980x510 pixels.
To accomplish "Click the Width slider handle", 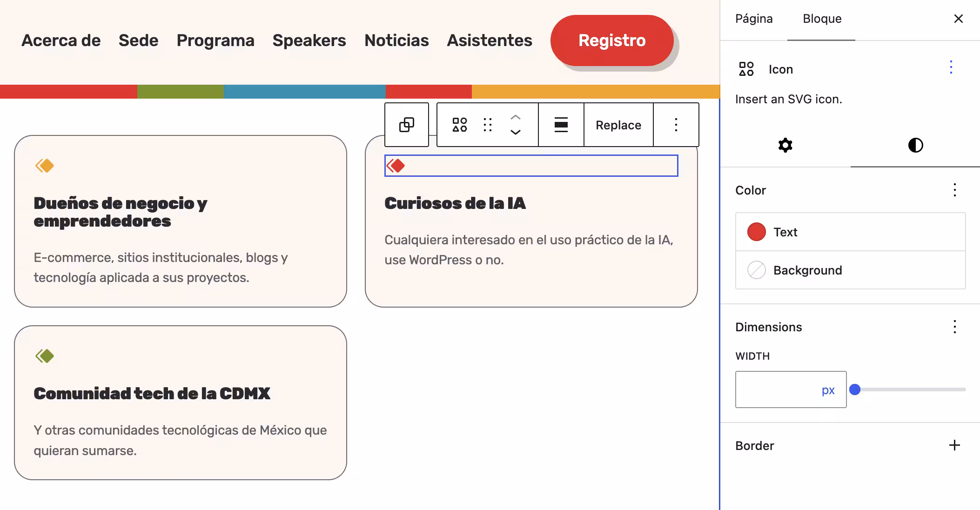I will 855,389.
